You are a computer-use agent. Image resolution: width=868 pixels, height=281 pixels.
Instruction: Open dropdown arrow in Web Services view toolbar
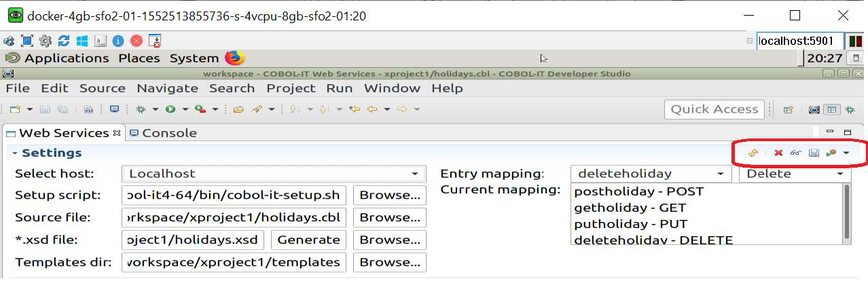tap(846, 153)
